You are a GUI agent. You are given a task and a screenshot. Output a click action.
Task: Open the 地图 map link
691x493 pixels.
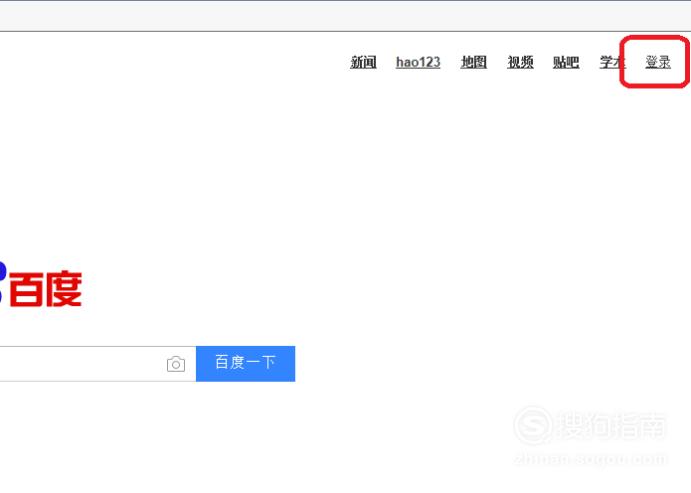point(473,62)
